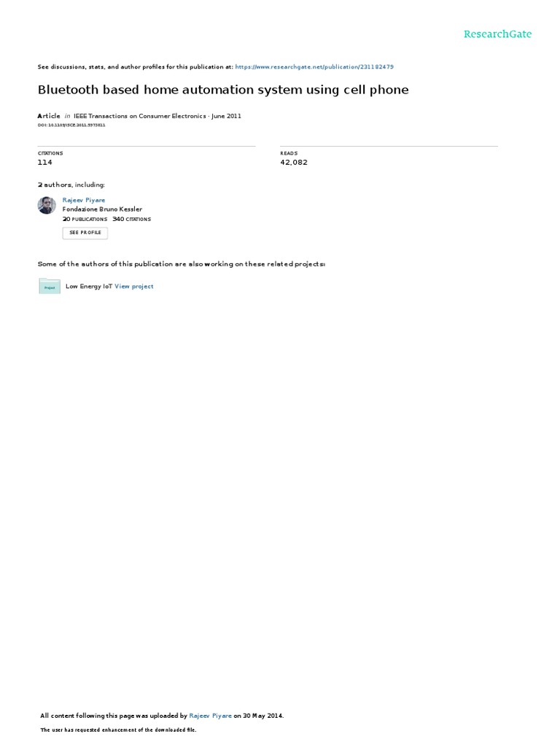The image size is (560, 747).
Task: Click the green Project folder icon
Action: (x=50, y=286)
